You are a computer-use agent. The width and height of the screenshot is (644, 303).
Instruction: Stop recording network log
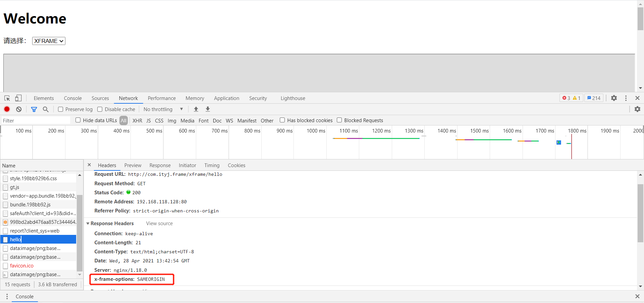(x=7, y=109)
